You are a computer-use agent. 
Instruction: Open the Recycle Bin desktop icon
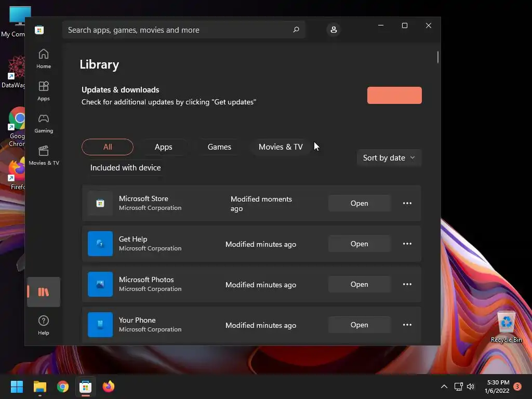coord(506,327)
